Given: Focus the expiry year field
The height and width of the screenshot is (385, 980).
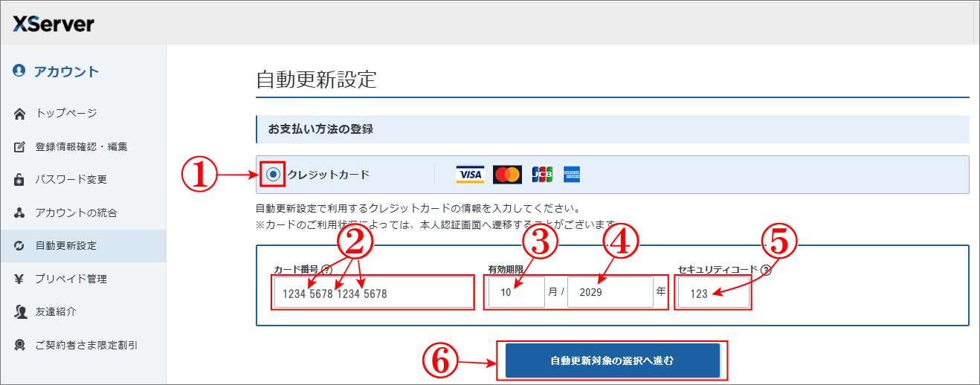Looking at the screenshot, I should click(x=610, y=293).
